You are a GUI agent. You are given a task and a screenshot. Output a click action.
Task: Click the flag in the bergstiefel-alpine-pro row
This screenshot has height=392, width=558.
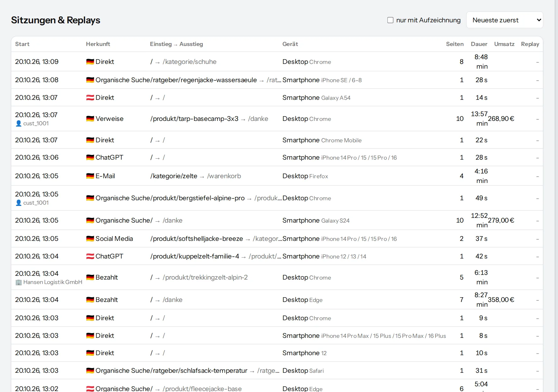point(90,198)
